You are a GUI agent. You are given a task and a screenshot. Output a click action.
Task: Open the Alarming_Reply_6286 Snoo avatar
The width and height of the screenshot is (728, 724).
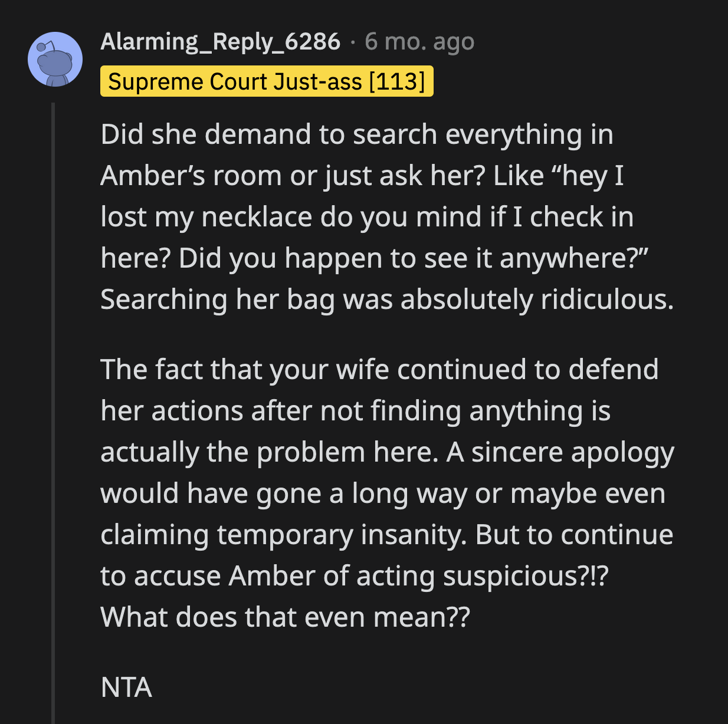coord(55,60)
